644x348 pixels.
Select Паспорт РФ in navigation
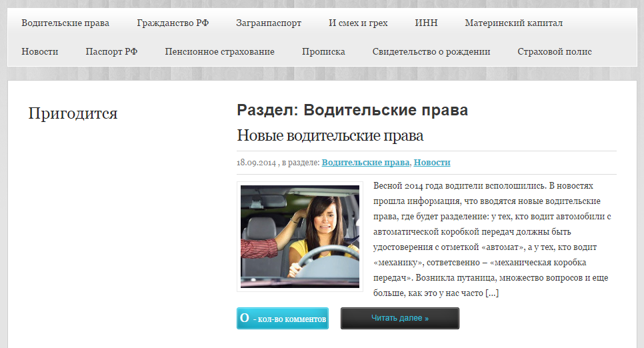click(x=111, y=52)
